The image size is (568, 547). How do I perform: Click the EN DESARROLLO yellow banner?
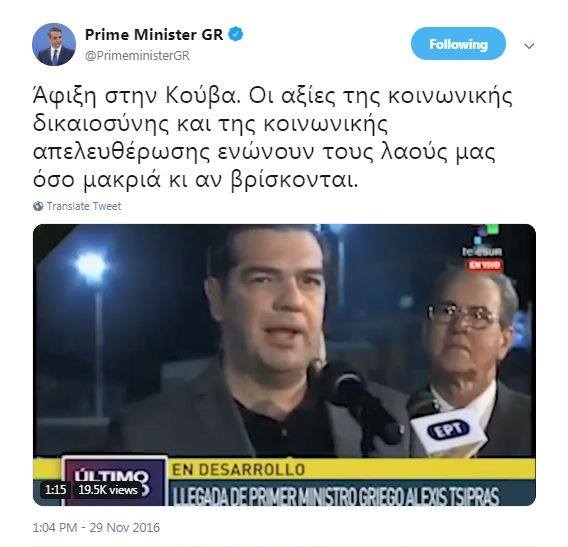[238, 469]
